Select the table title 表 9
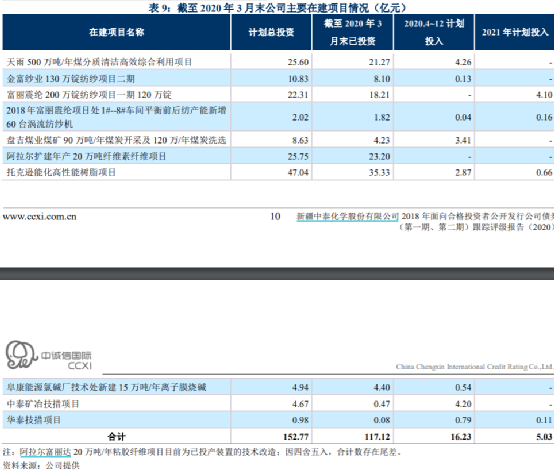The height and width of the screenshot is (471, 554). tap(278, 8)
